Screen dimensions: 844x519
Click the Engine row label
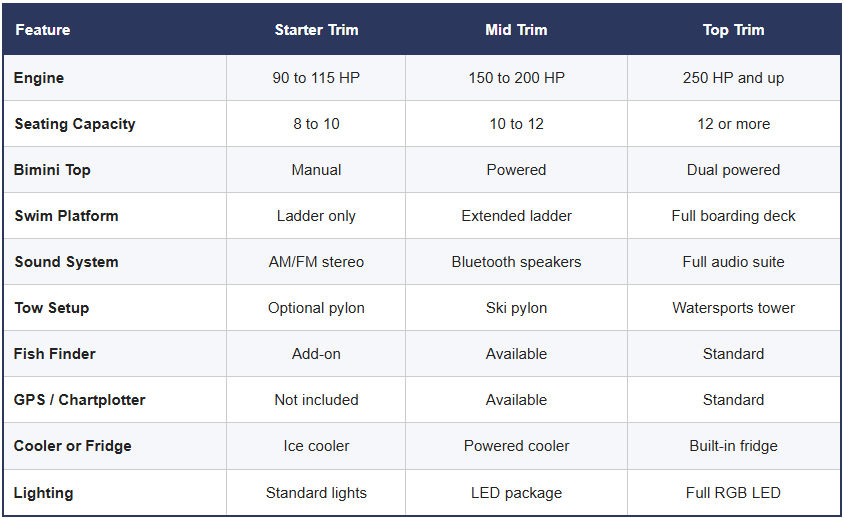(x=39, y=78)
